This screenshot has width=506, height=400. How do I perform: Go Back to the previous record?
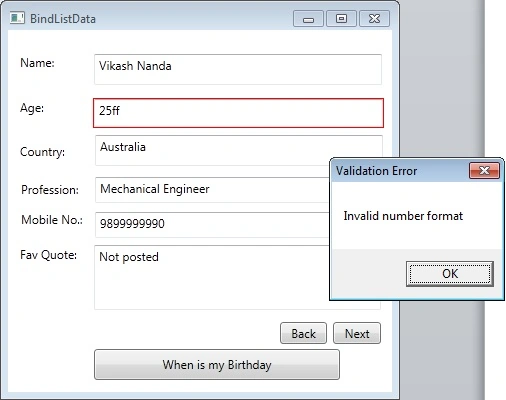coord(303,333)
